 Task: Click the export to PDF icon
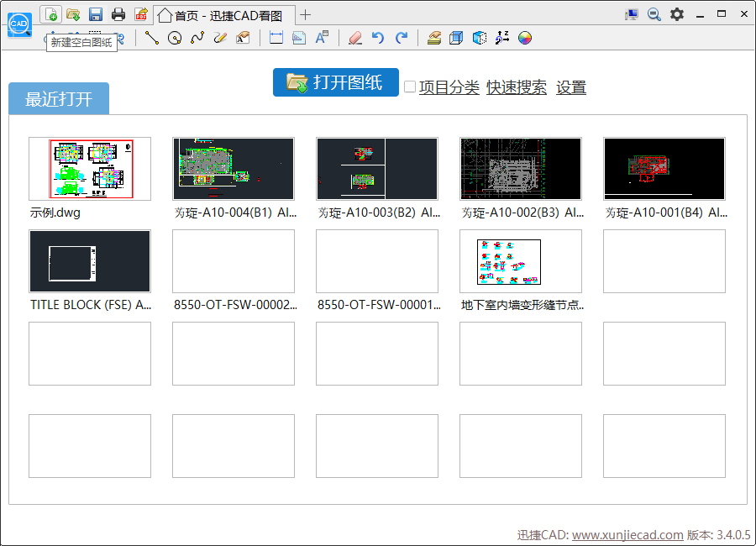click(x=141, y=14)
